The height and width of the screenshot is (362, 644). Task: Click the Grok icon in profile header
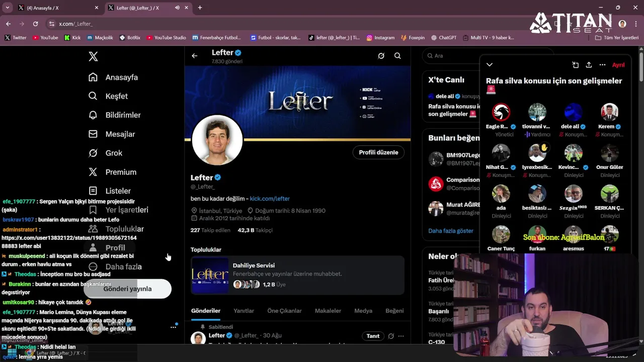click(381, 56)
